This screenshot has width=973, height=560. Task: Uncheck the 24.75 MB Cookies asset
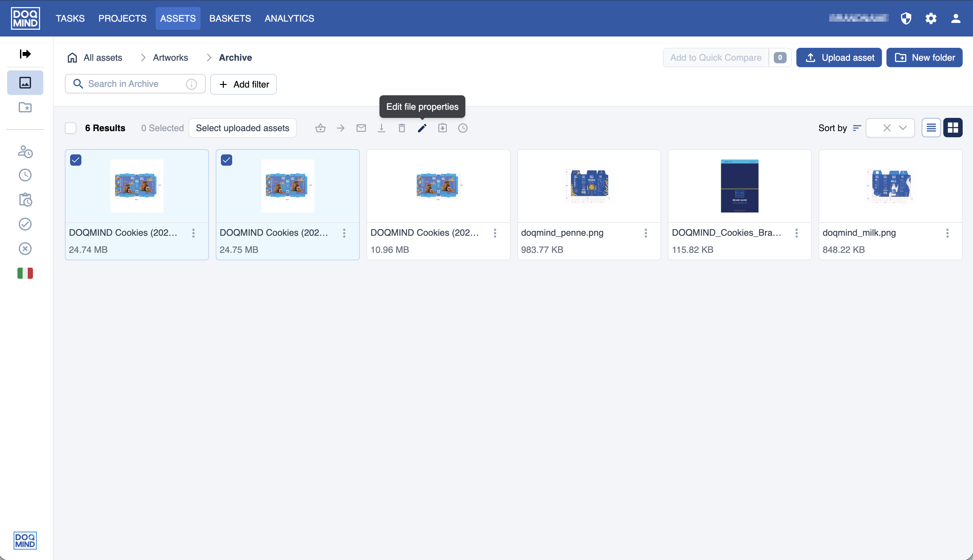226,160
